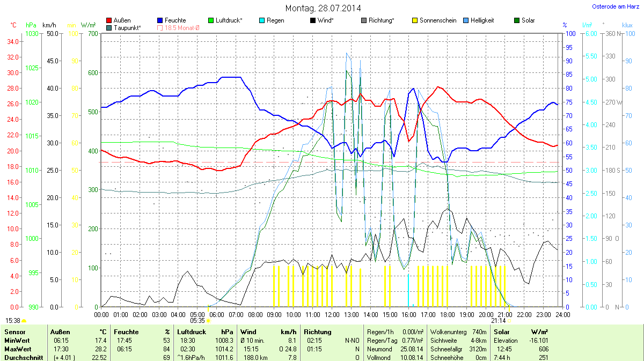The image size is (644, 361).
Task: Toggle the Taupunkt legend square
Action: tap(109, 27)
